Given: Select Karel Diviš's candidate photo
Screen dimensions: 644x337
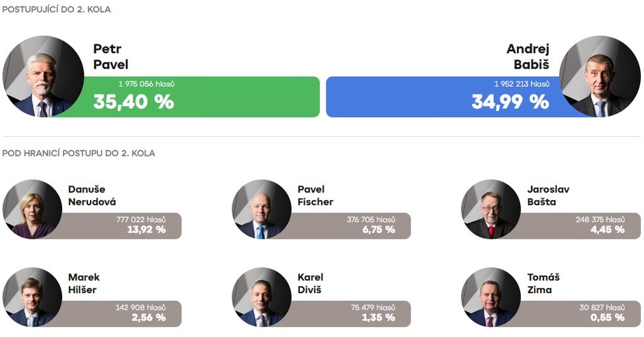Looking at the screenshot, I should click(262, 297).
